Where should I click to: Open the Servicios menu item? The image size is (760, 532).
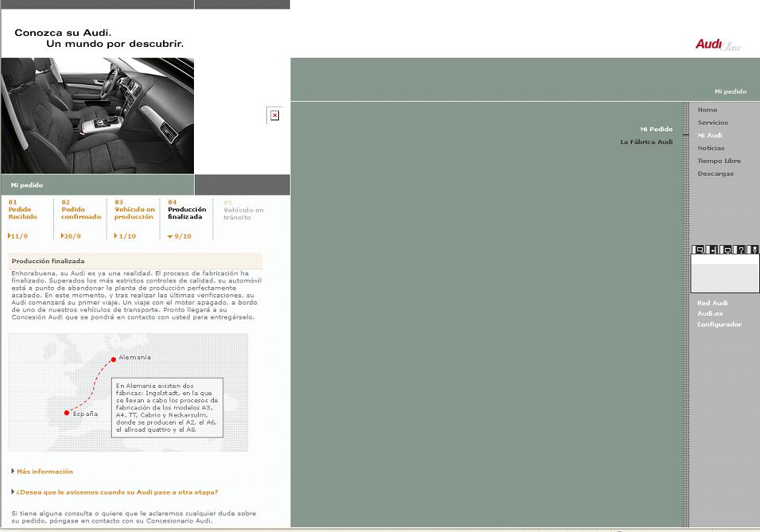pos(712,122)
